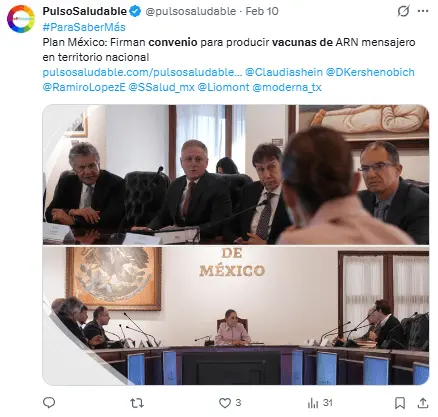This screenshot has height=417, width=438.
Task: Go to the @moderna_tx mention
Action: 287,87
